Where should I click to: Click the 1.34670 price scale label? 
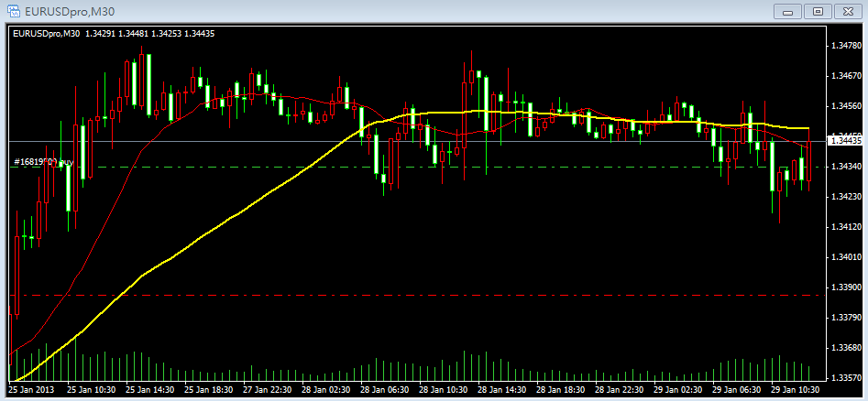point(845,76)
